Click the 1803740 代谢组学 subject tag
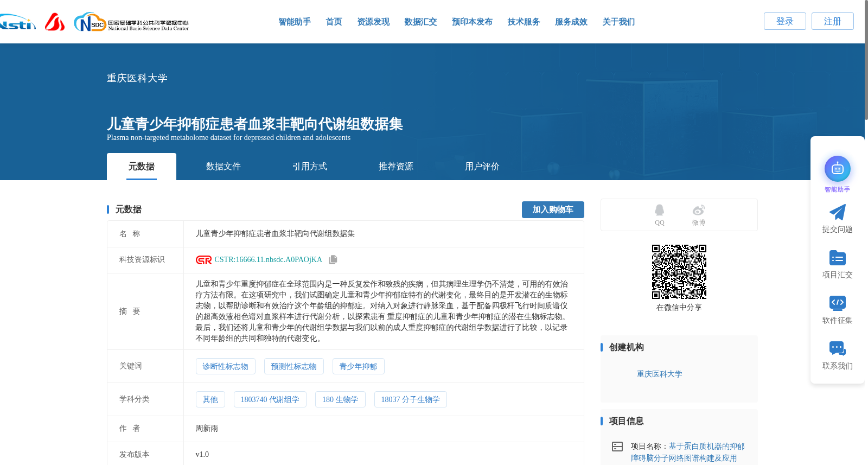868x465 pixels. (x=270, y=399)
